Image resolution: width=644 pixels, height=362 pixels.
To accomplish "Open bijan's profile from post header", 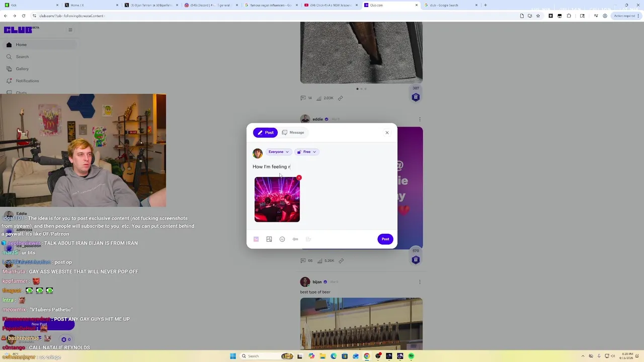I will click(317, 282).
